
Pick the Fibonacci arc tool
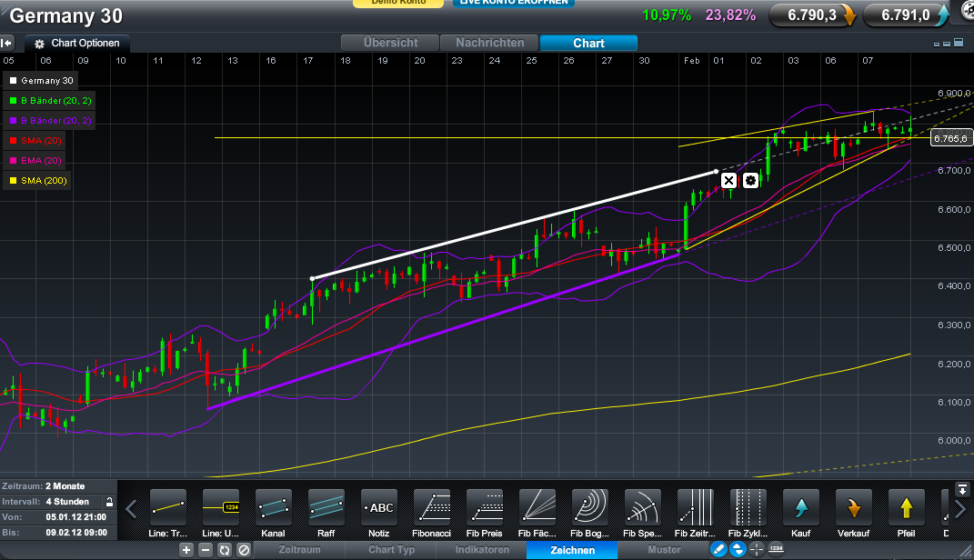590,513
